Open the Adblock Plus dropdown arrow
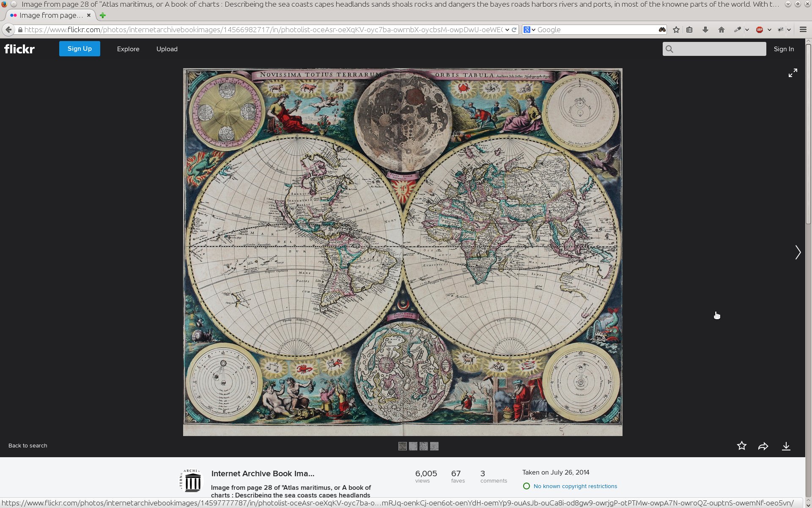812x508 pixels. pyautogui.click(x=769, y=30)
